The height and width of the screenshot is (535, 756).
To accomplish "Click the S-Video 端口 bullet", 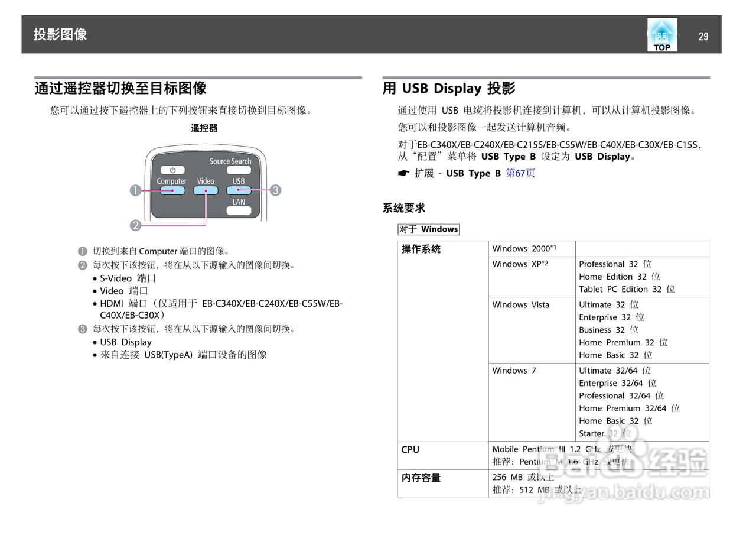I will [x=128, y=278].
